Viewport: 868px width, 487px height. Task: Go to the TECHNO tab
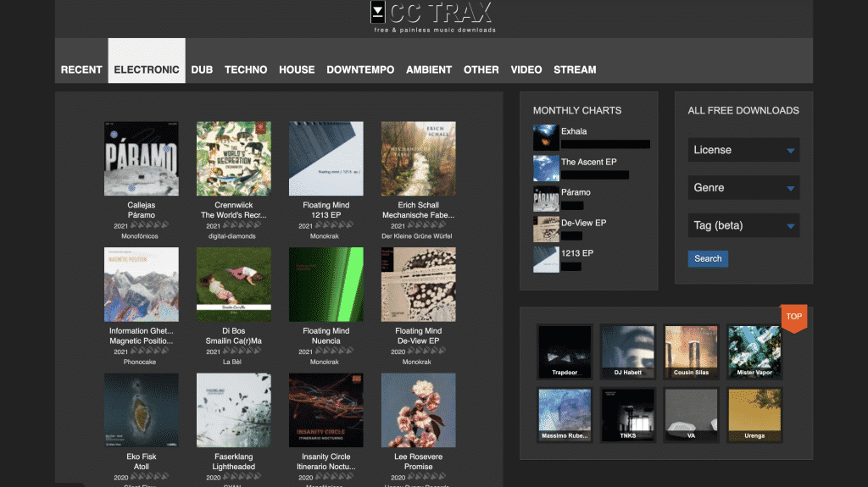246,69
